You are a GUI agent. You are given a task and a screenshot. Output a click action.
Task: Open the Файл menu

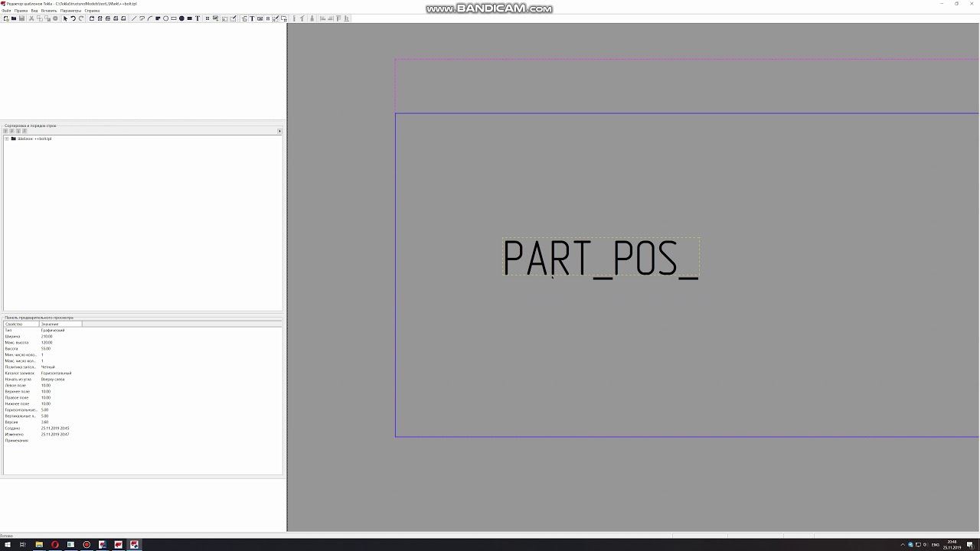(6, 11)
